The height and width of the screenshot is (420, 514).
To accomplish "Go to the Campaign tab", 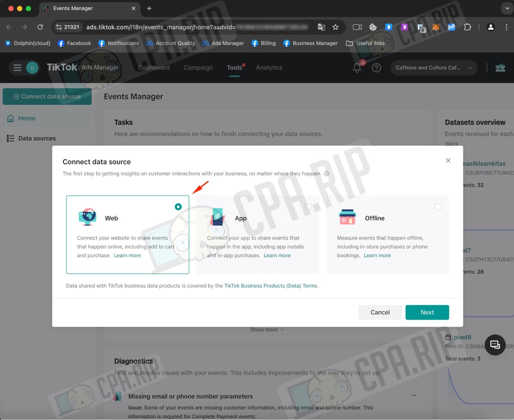I will pyautogui.click(x=198, y=68).
